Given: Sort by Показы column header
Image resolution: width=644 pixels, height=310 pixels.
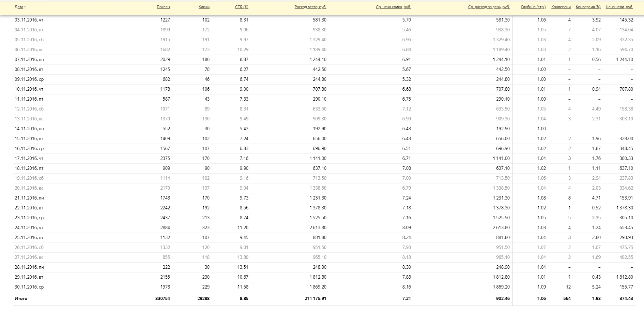Looking at the screenshot, I should (163, 7).
